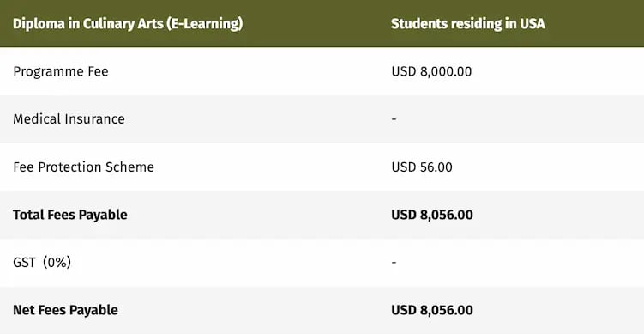Screen dimensions: 644x334
Task: Click the Net Fees Payable USD 8,056.00 amount
Action: coord(432,310)
